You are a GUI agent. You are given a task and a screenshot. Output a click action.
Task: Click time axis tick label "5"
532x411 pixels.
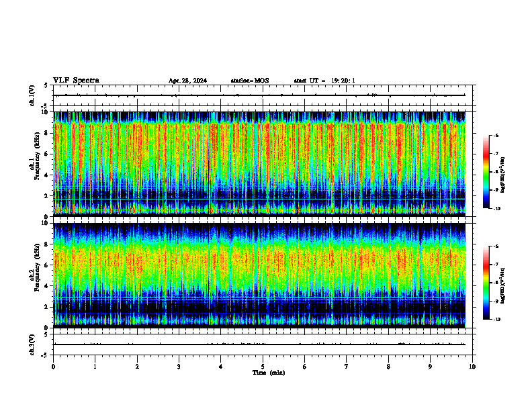click(263, 367)
